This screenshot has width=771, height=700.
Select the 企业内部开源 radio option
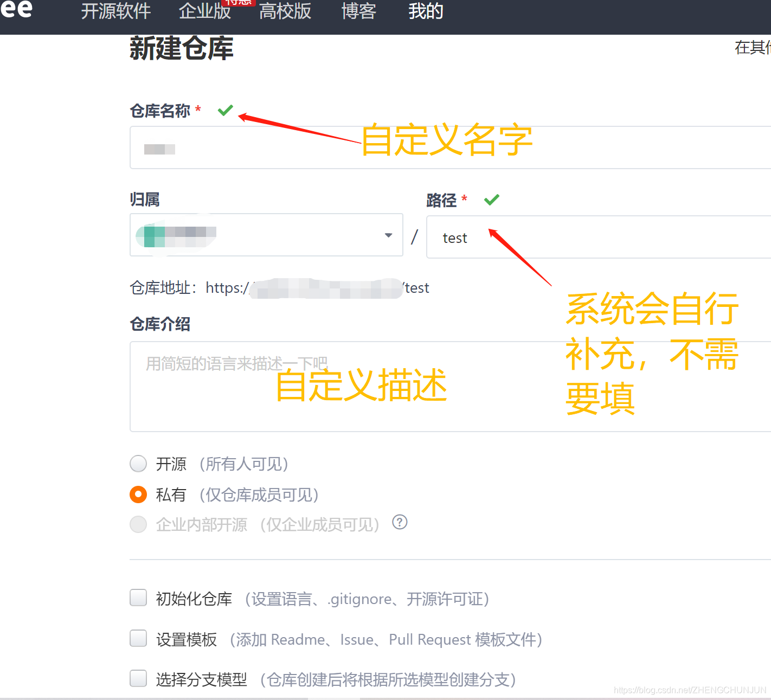click(138, 524)
